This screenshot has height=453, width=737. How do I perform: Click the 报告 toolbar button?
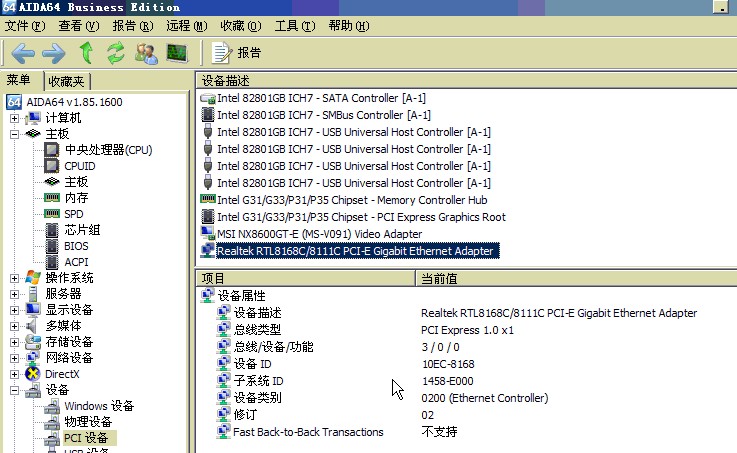(238, 52)
